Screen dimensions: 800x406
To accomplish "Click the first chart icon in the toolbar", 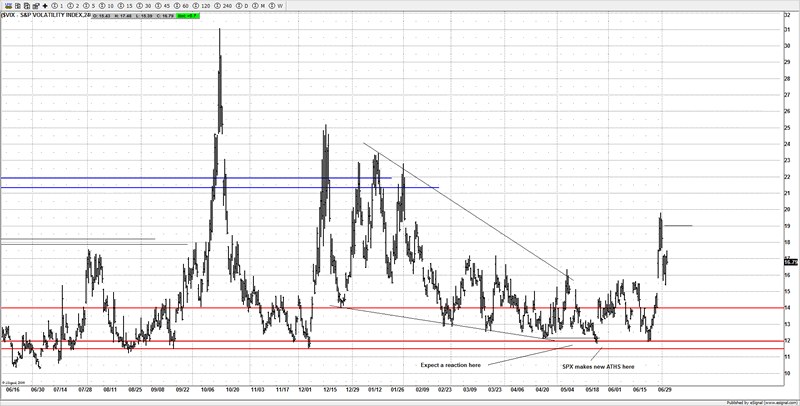I will click(6, 5).
